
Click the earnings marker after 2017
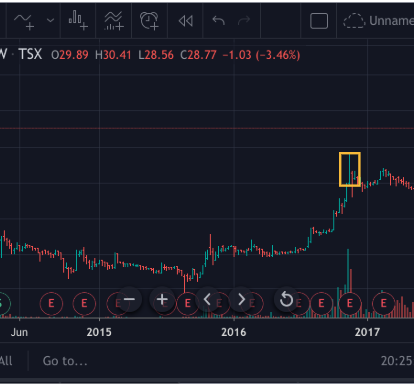pos(383,303)
